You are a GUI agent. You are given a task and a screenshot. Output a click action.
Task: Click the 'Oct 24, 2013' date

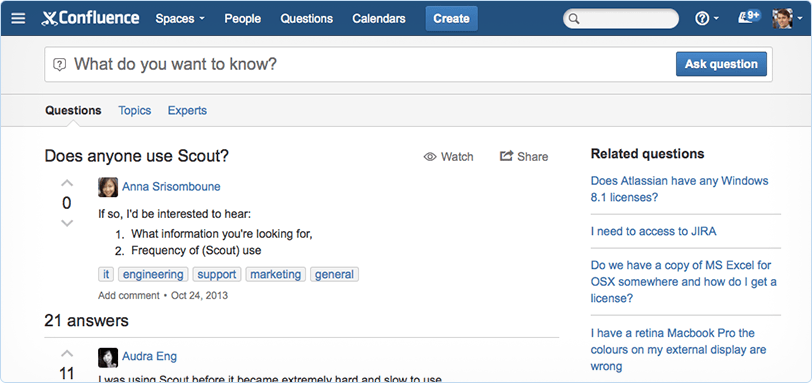(199, 296)
